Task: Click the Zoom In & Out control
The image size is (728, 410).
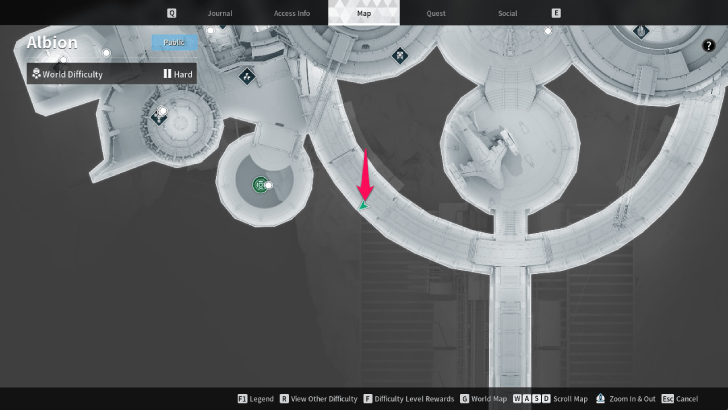Action: 628,399
